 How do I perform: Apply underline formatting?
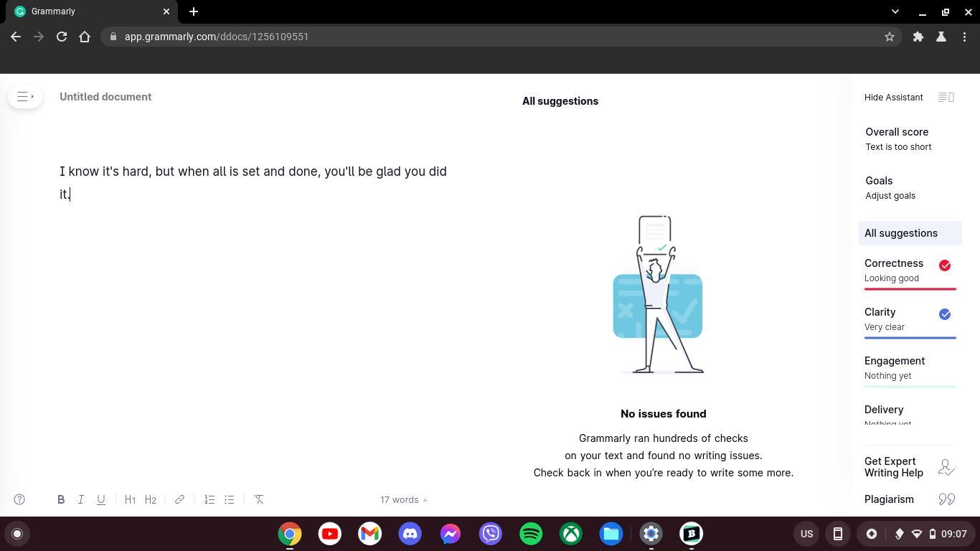pyautogui.click(x=101, y=499)
